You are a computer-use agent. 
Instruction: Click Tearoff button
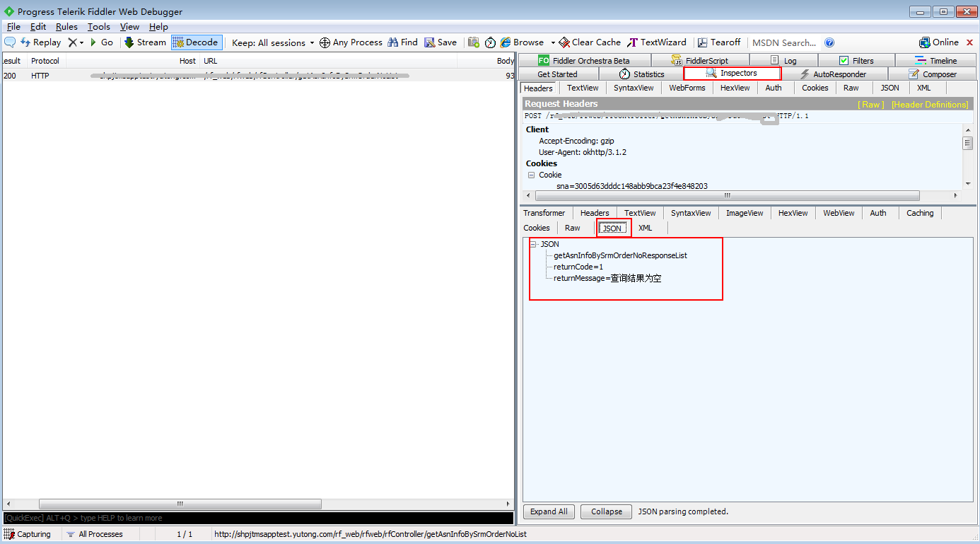719,42
